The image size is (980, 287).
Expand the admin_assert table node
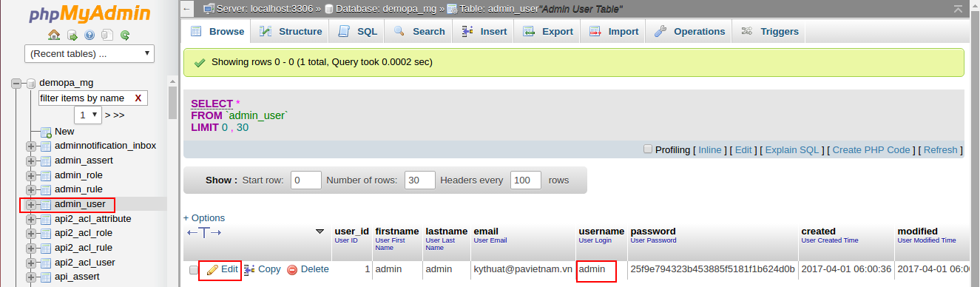tap(31, 161)
